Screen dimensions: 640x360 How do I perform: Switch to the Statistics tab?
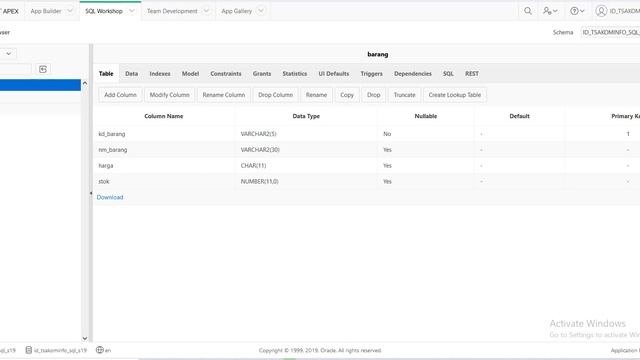click(x=295, y=73)
